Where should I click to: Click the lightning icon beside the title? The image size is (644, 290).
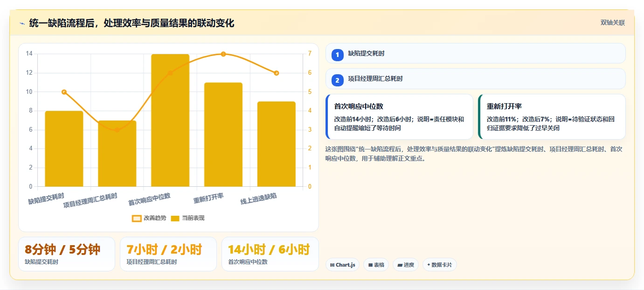22,23
